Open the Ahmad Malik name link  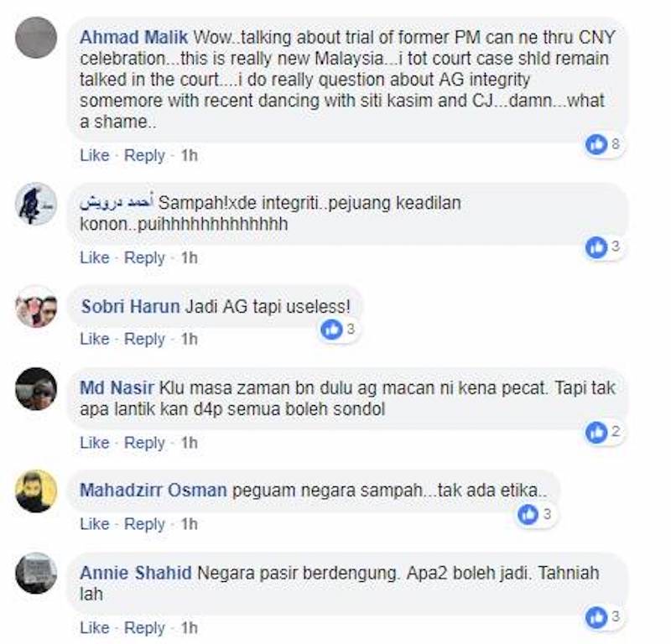point(133,37)
